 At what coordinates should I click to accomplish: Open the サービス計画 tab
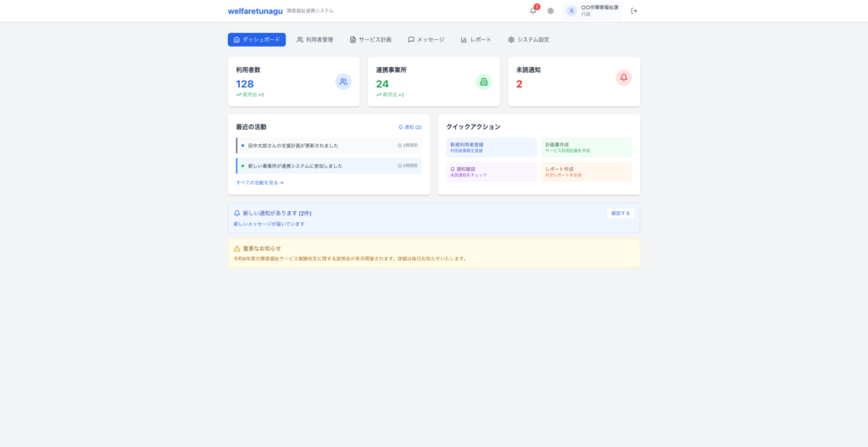pos(370,40)
